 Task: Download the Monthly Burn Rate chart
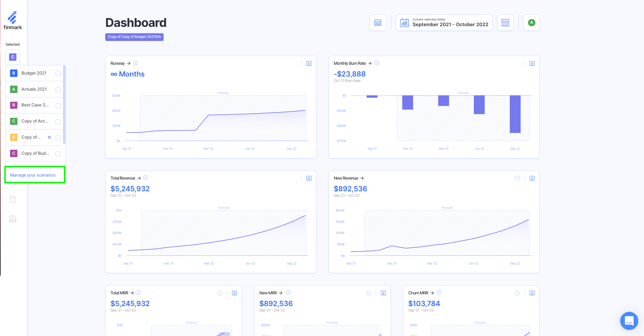pos(532,63)
